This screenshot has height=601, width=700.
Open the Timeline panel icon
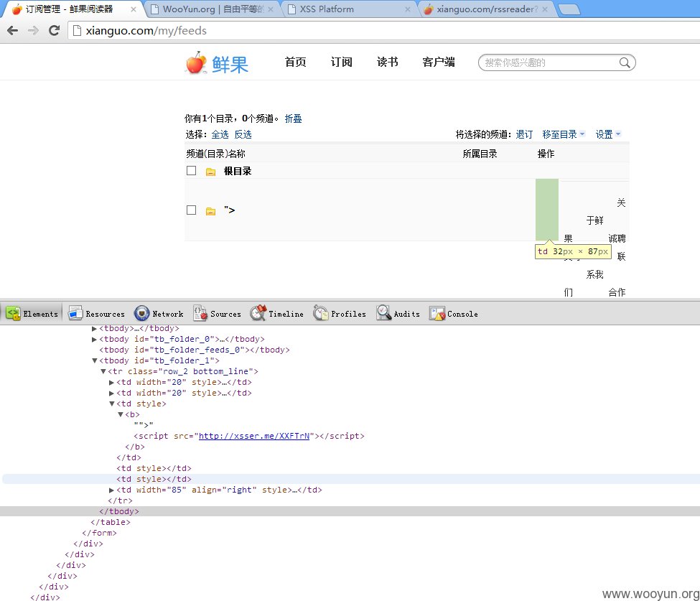[258, 314]
